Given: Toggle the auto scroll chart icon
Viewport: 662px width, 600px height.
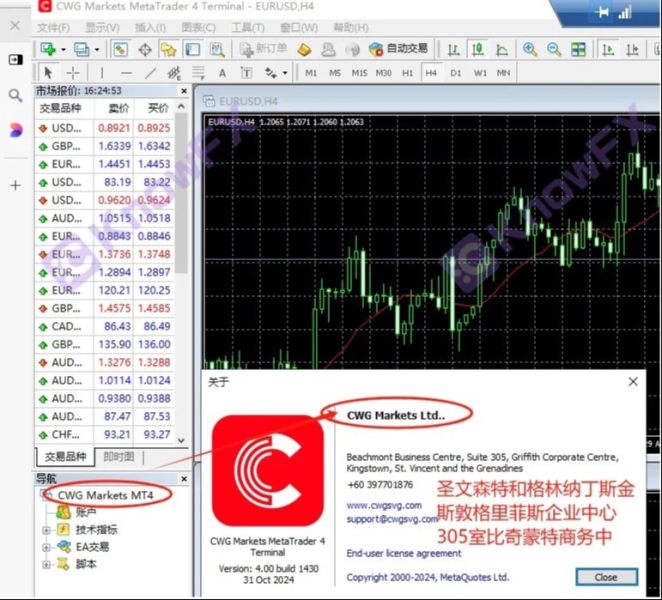Looking at the screenshot, I should 608,49.
